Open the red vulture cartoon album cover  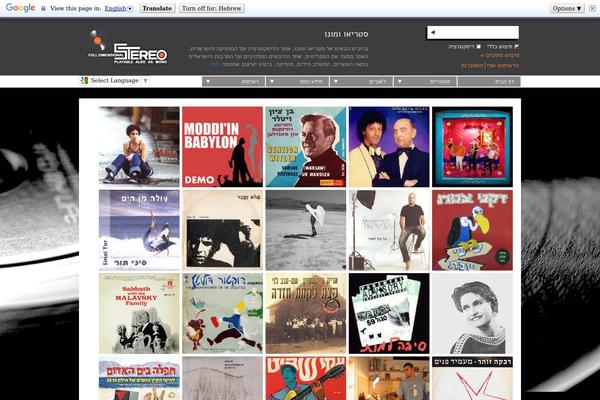[473, 230]
